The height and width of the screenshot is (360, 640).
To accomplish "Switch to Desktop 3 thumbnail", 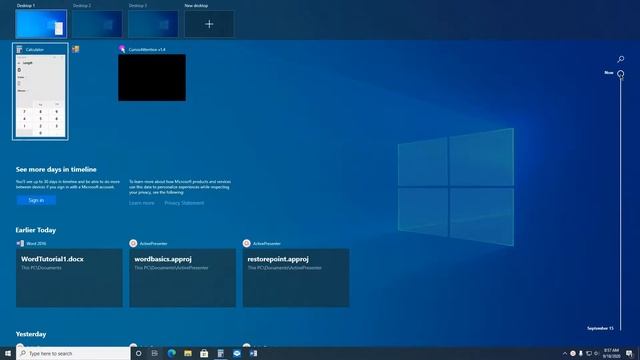I will 153,24.
